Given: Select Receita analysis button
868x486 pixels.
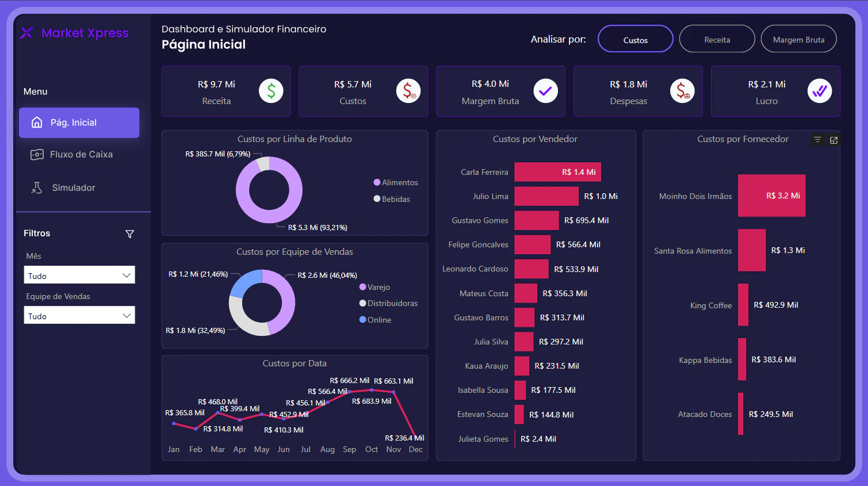Looking at the screenshot, I should tap(717, 39).
